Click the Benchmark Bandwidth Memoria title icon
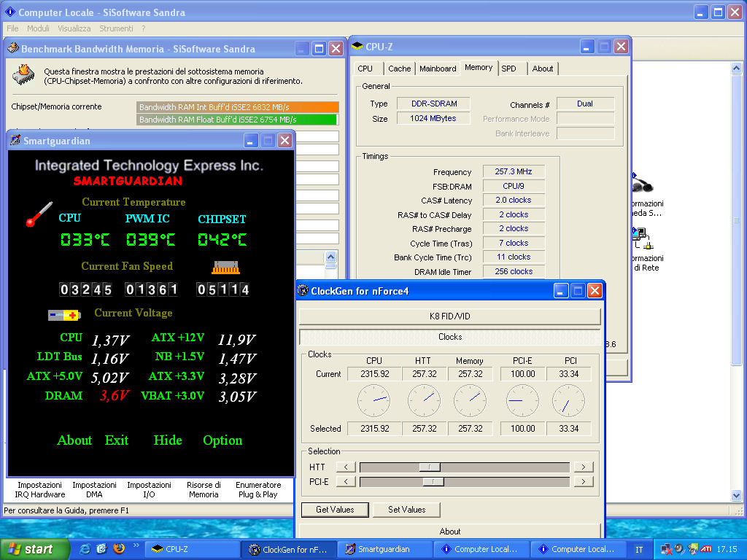Viewport: 747px width, 560px height. tap(13, 48)
